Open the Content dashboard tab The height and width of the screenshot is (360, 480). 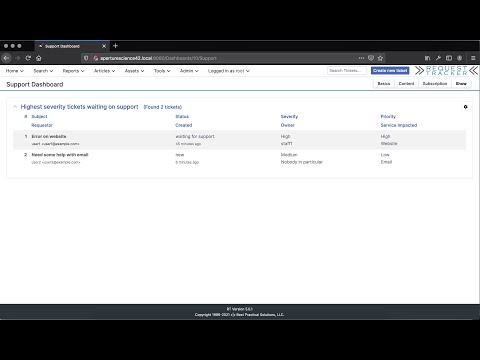(406, 84)
